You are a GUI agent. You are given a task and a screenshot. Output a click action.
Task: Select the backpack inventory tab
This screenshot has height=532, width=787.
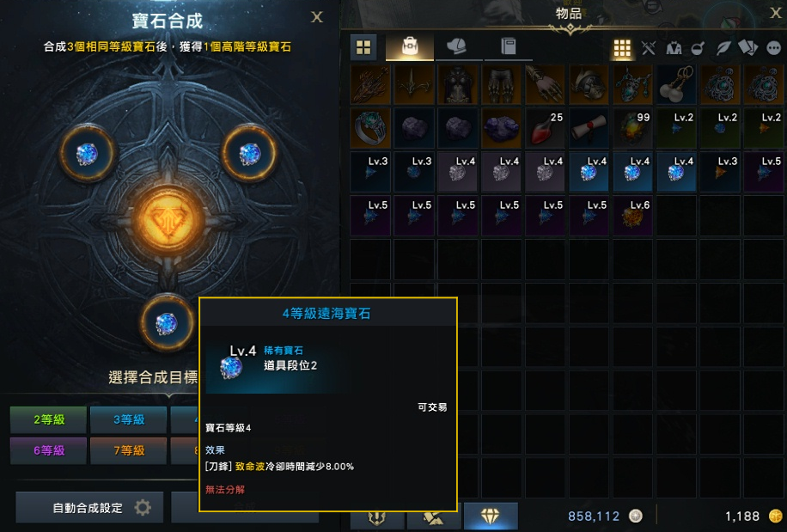click(x=410, y=47)
